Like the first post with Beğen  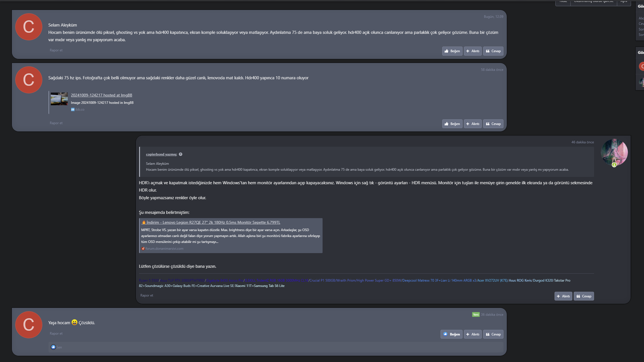(452, 51)
